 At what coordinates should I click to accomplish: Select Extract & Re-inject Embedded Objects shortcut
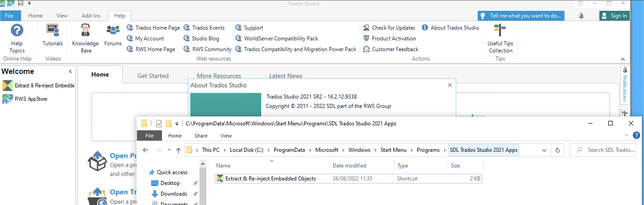tap(348, 178)
